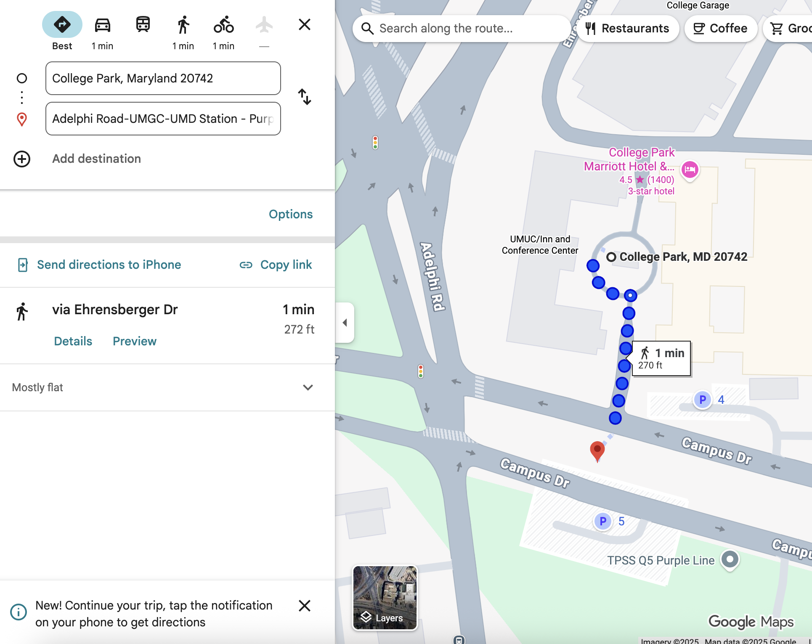Open parking lot P 4 marker
The width and height of the screenshot is (812, 644).
[702, 400]
